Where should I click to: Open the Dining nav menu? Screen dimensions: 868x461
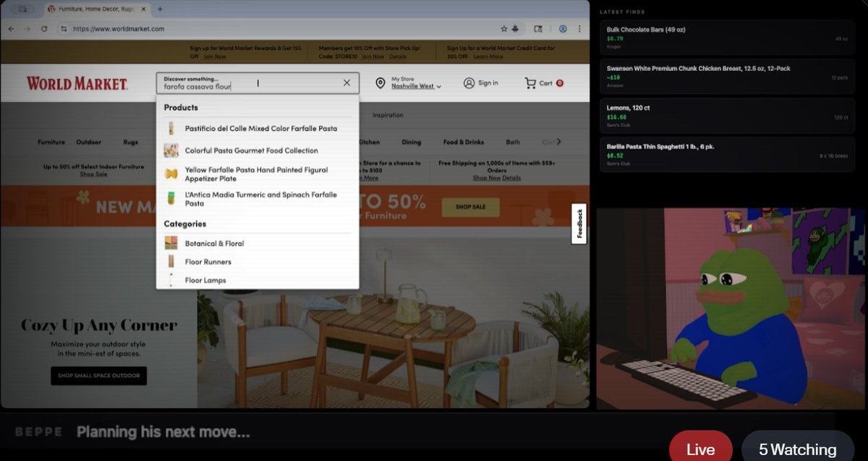[x=412, y=143]
